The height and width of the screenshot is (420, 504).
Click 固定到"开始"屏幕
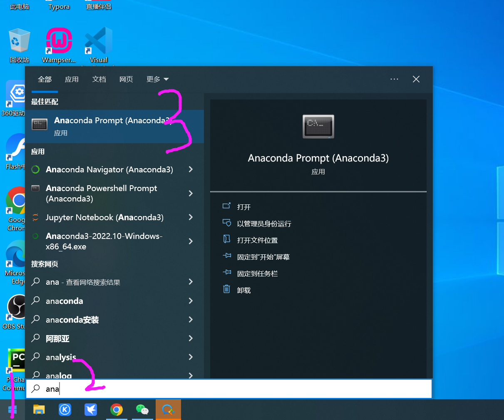263,257
